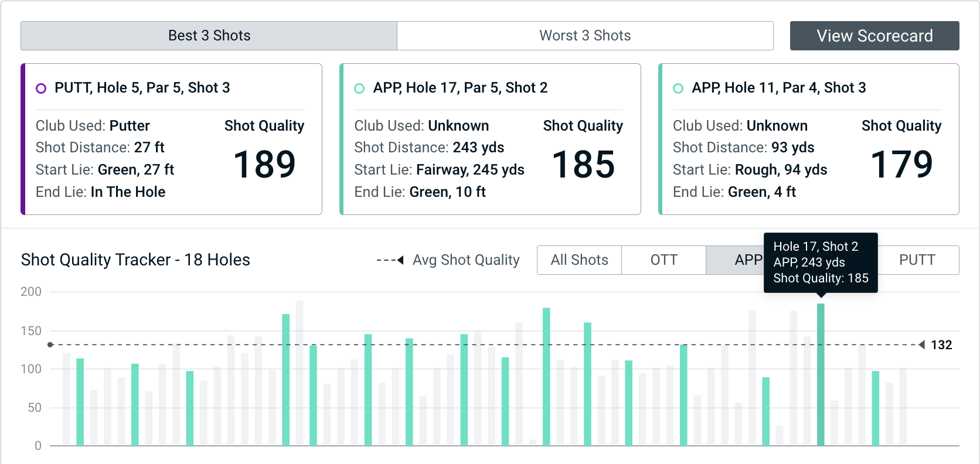
Task: Click the dot at the average line's left end
Action: coord(50,344)
